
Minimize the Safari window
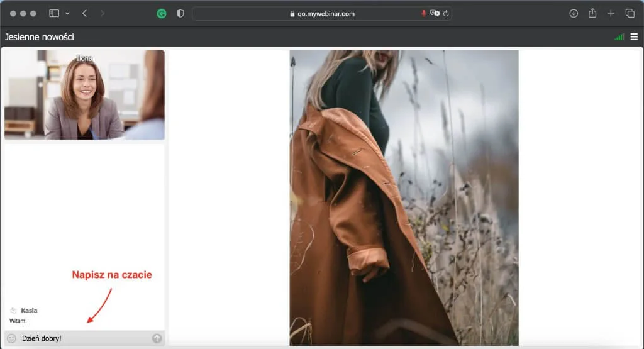23,14
